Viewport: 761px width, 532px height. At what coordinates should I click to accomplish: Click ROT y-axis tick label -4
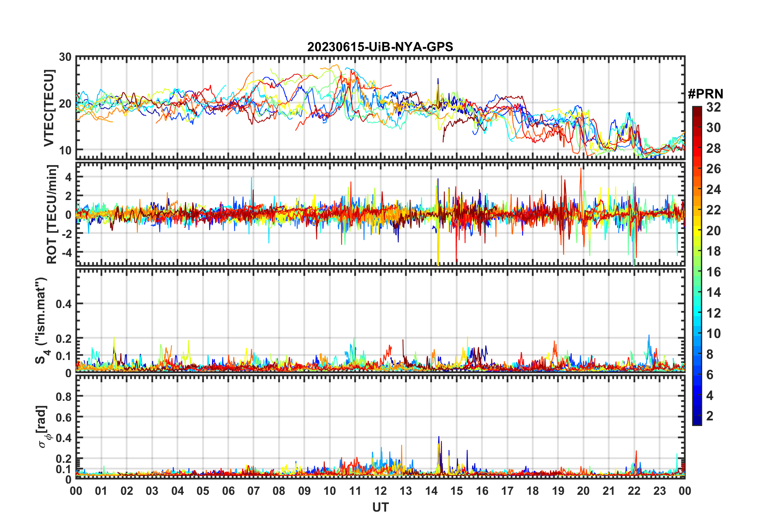point(67,252)
